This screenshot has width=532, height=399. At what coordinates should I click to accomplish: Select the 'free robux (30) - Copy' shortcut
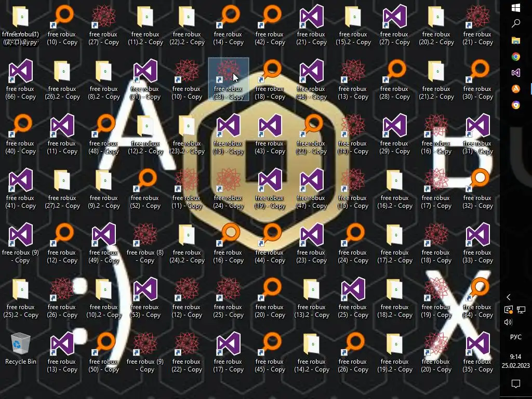coord(478,79)
